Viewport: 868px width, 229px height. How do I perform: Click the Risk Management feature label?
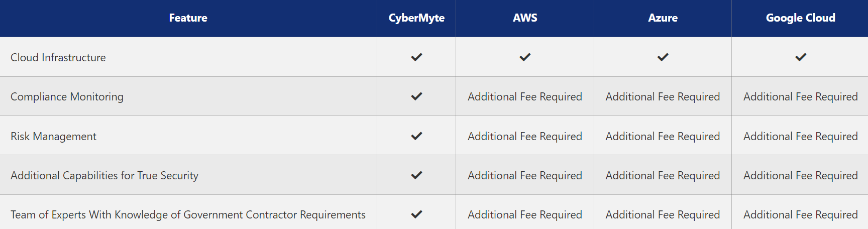tap(53, 137)
